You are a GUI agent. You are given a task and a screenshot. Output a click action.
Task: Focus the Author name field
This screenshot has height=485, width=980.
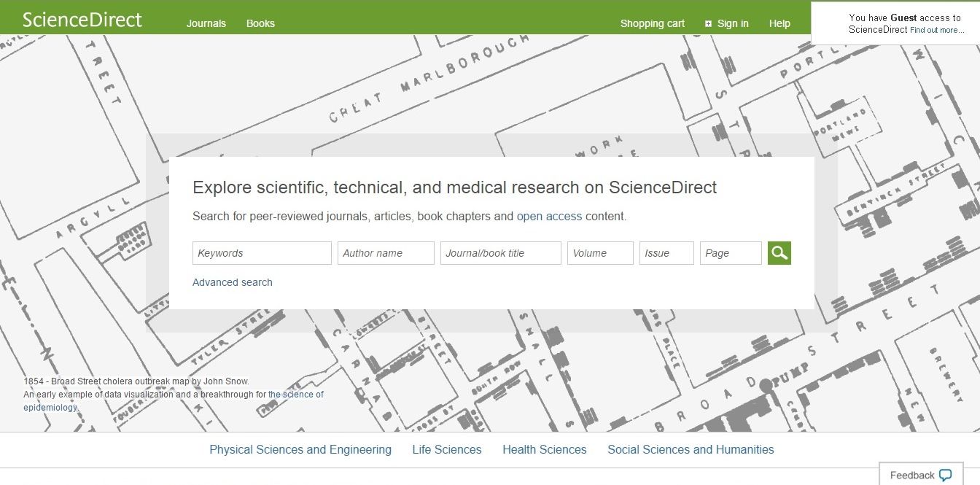[x=386, y=253]
